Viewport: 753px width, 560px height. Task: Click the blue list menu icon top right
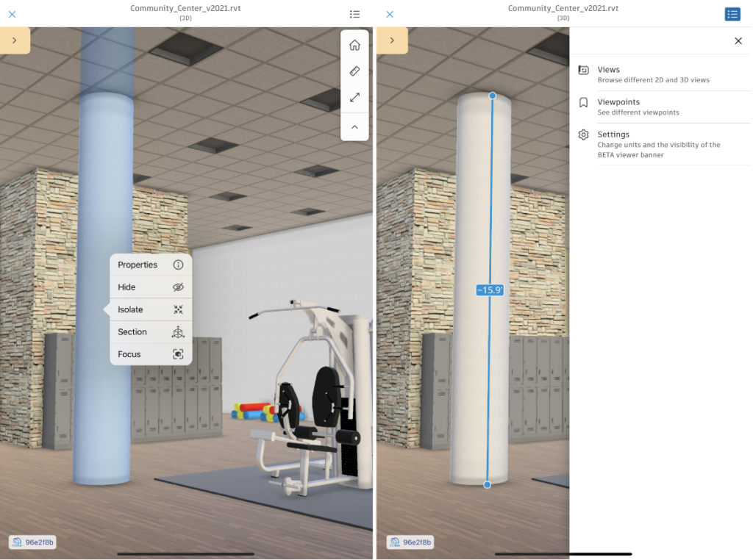732,14
